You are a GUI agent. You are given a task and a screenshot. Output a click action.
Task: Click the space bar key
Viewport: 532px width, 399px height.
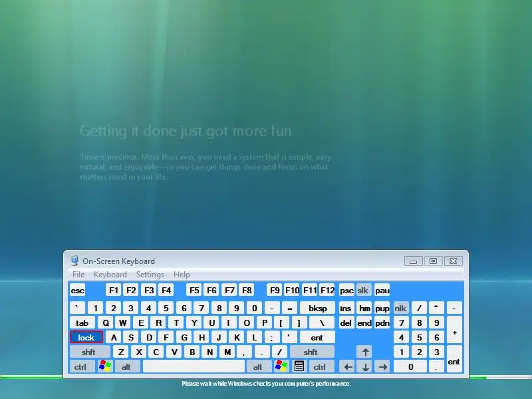[x=194, y=366]
